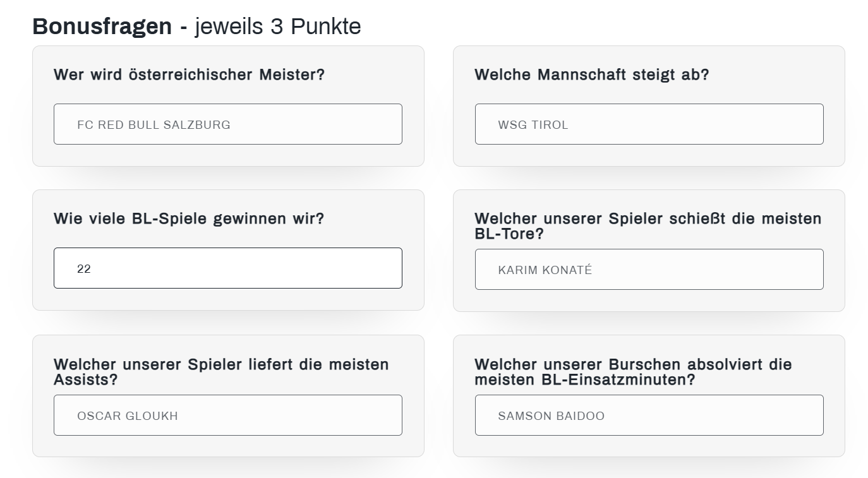868x478 pixels.
Task: Click the most assists field showing OSCAR GLOUKH
Action: click(x=227, y=415)
